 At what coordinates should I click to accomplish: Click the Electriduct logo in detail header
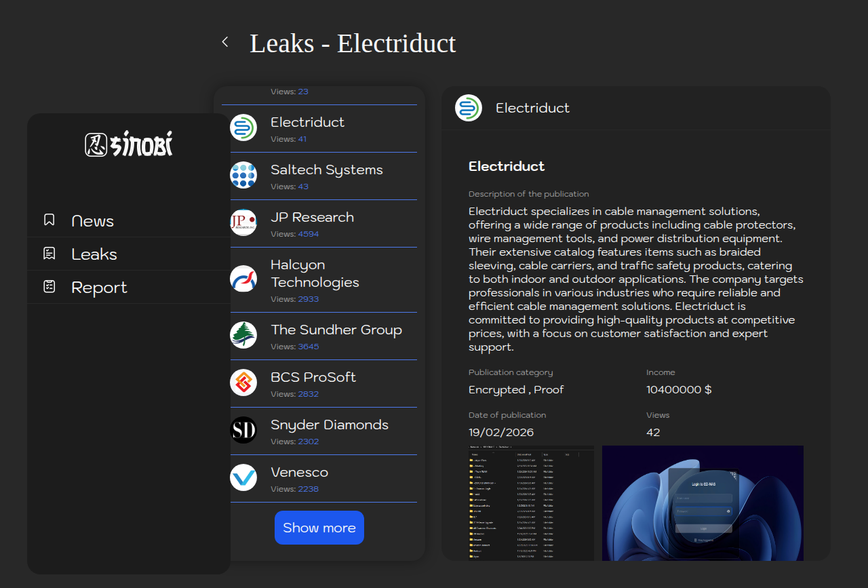(469, 108)
